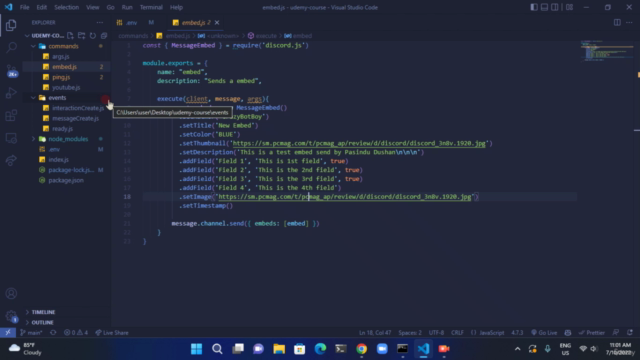Click Prettier in status bar

click(592, 333)
